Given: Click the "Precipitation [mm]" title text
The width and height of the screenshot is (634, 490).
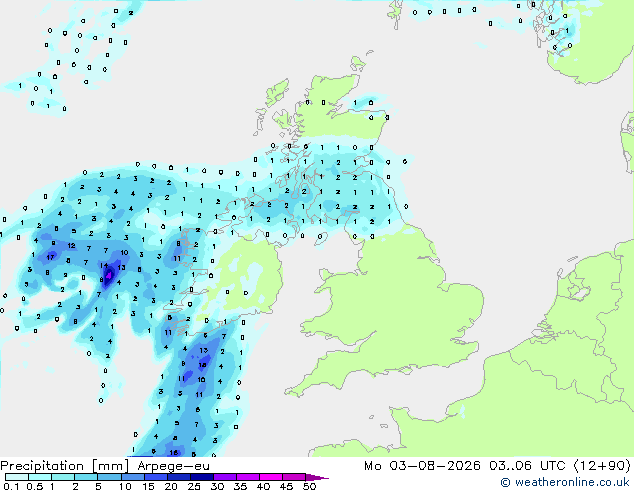Looking at the screenshot, I should pos(65,466).
